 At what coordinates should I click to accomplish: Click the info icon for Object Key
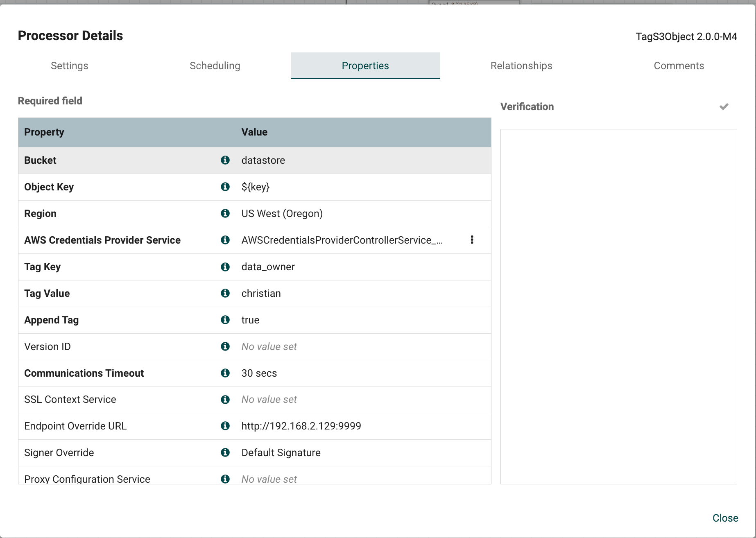pos(225,187)
